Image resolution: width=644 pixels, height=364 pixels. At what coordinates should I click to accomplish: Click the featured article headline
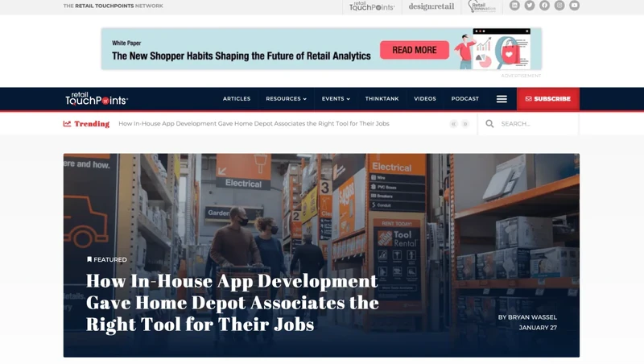click(x=233, y=303)
